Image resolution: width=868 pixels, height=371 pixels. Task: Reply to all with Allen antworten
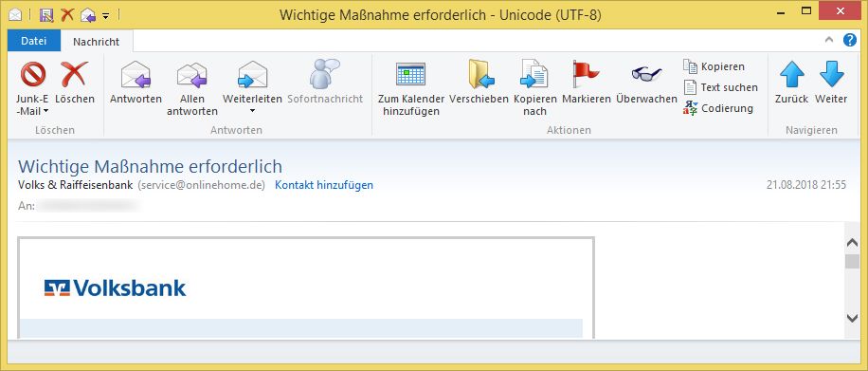[x=192, y=89]
